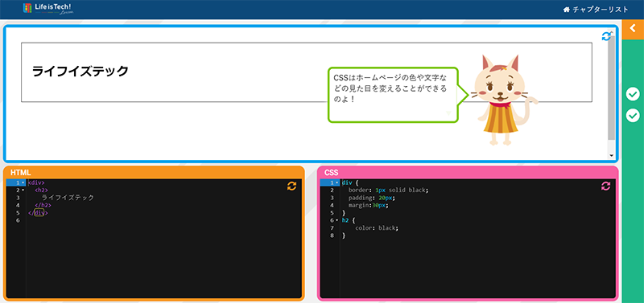Click the second green checkmark step
The width and height of the screenshot is (644, 303).
[x=633, y=115]
